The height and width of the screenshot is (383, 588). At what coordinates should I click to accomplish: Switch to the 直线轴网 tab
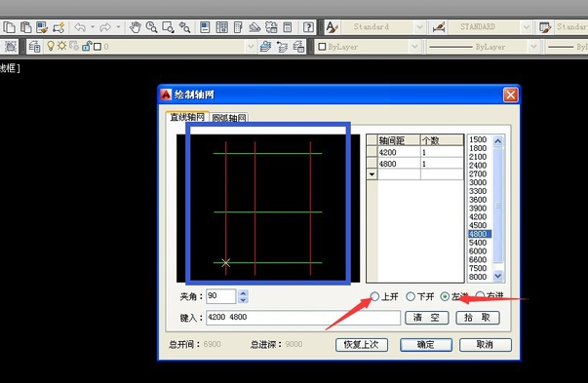(187, 117)
